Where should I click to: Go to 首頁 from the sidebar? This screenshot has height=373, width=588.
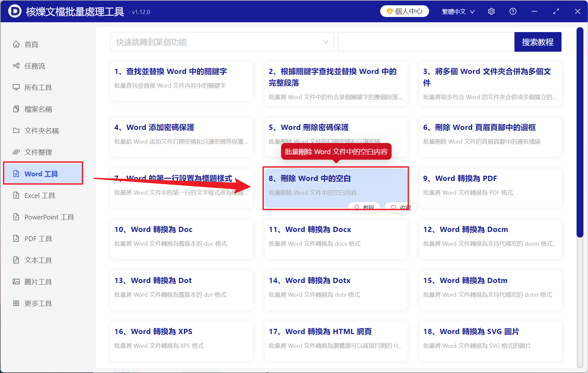click(x=31, y=44)
